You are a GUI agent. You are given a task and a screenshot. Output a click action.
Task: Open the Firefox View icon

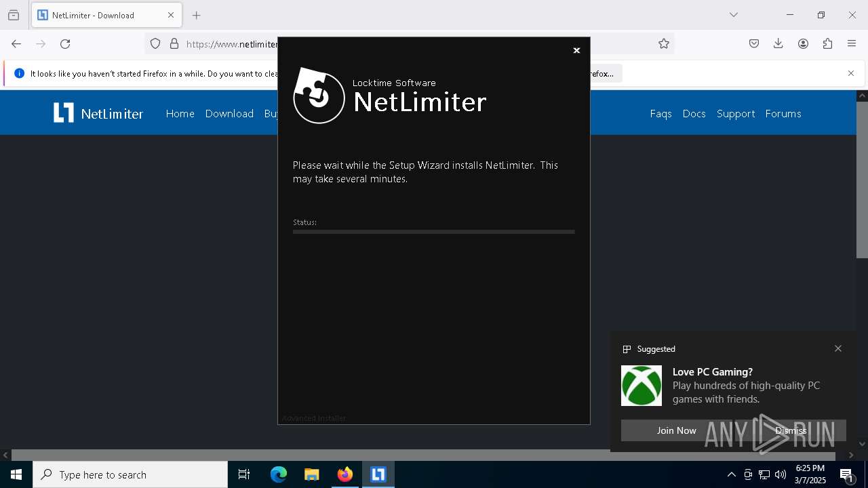14,15
